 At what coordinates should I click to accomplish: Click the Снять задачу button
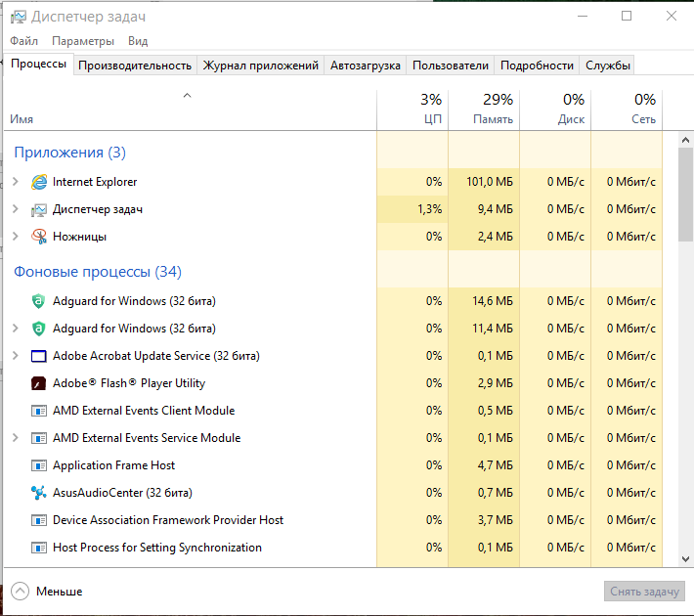pos(644,592)
